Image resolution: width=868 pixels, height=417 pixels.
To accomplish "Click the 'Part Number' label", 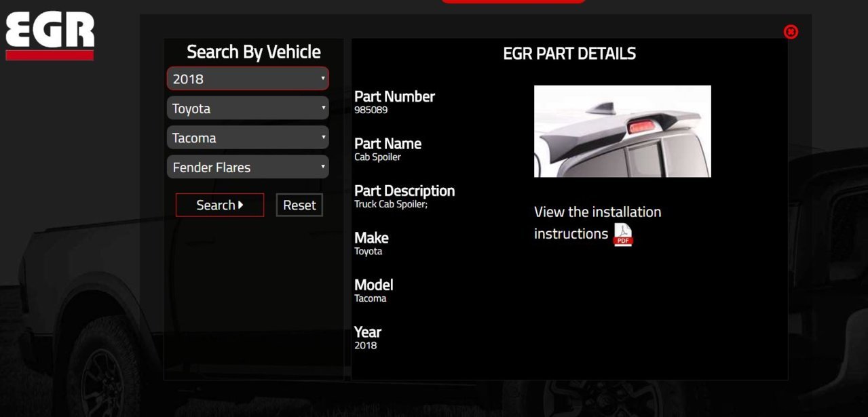I will pos(394,96).
